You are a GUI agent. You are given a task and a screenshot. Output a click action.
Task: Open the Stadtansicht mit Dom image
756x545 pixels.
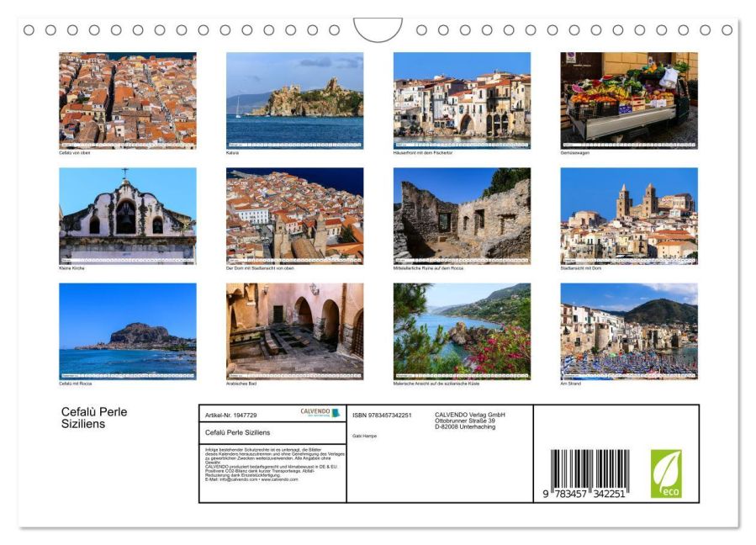(x=629, y=215)
